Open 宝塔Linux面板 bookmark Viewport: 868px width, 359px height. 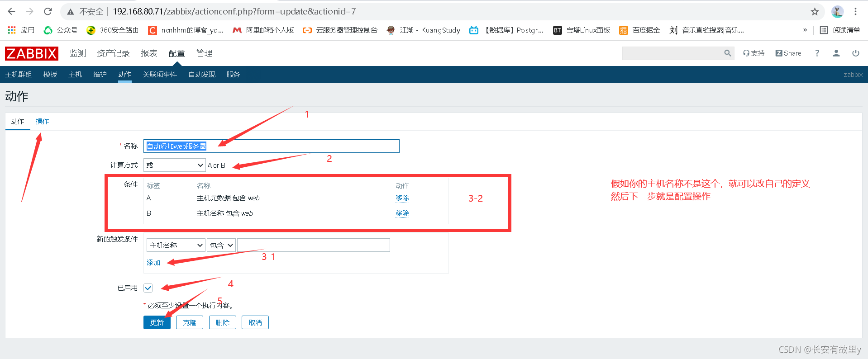point(582,30)
